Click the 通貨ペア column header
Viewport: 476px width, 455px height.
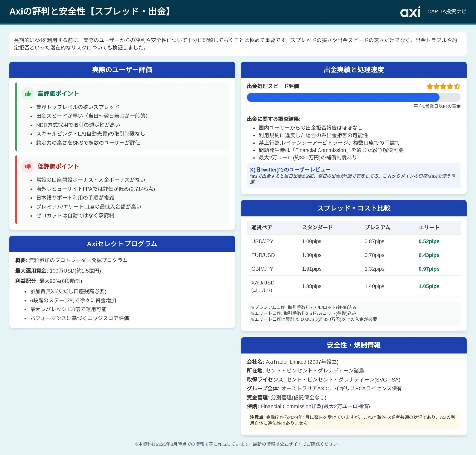coord(261,227)
